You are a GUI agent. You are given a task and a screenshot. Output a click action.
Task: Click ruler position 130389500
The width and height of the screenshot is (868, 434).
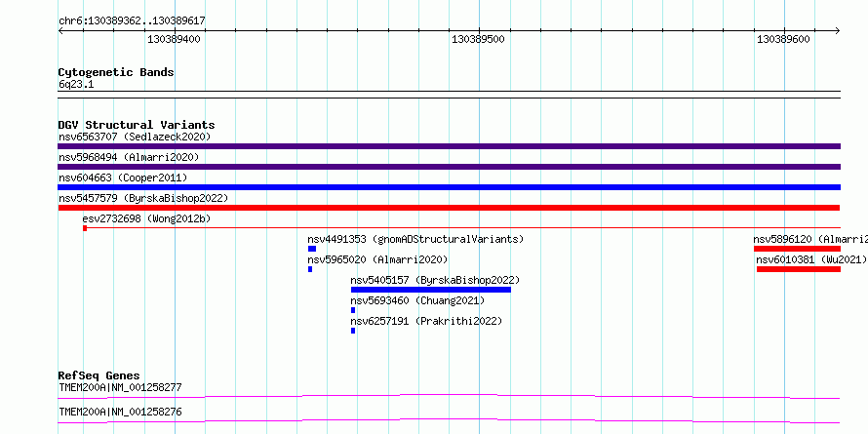478,39
